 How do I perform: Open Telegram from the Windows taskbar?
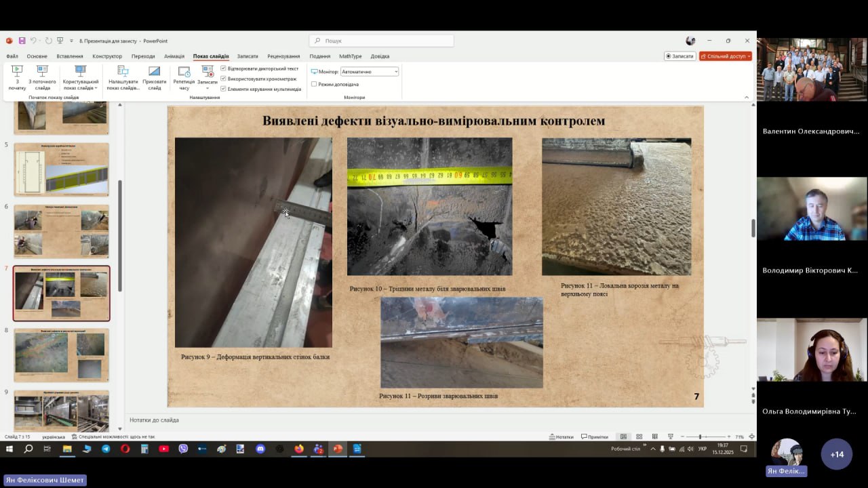click(106, 449)
